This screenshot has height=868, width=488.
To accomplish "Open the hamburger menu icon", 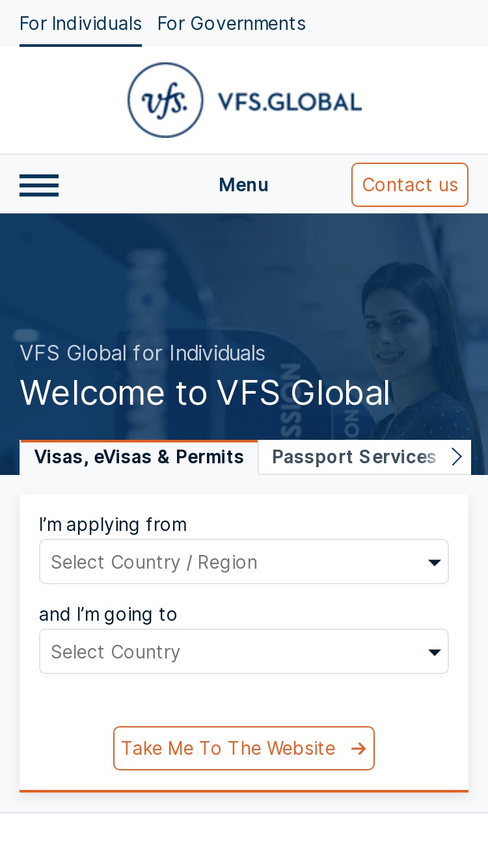I will coord(39,185).
